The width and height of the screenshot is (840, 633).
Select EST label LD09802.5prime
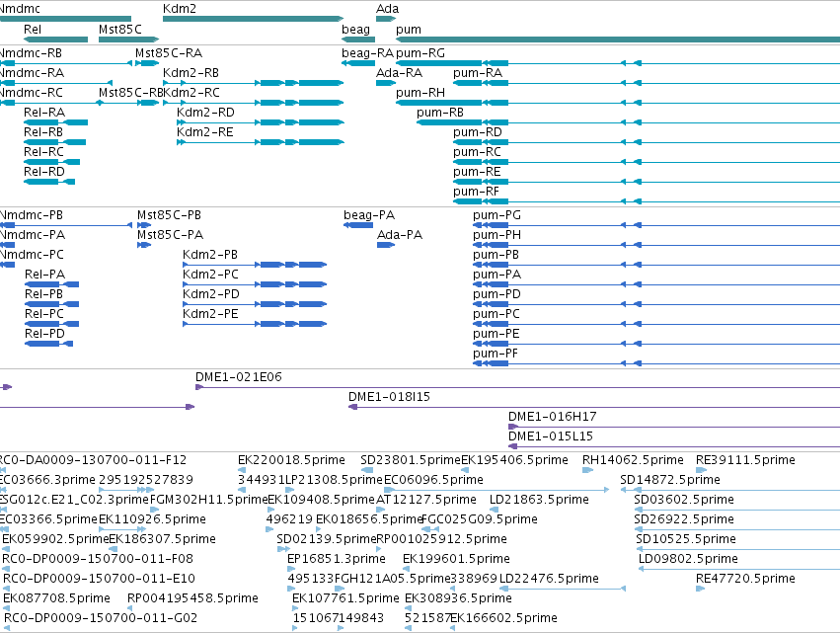coord(688,559)
